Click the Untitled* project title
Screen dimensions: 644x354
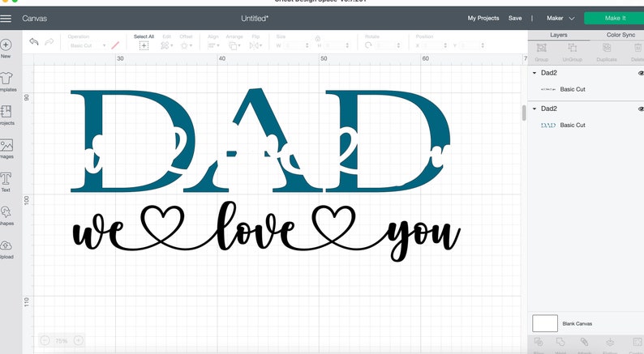coord(255,19)
